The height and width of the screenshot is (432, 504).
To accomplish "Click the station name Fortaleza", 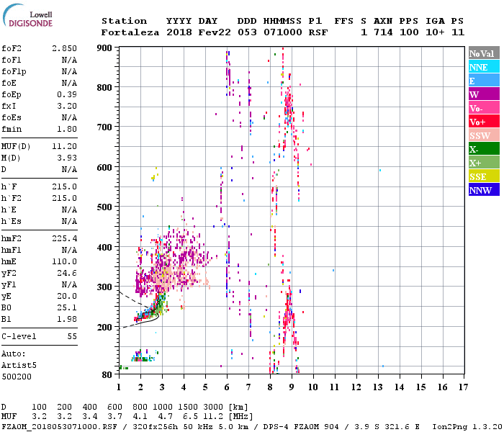I will tap(130, 32).
